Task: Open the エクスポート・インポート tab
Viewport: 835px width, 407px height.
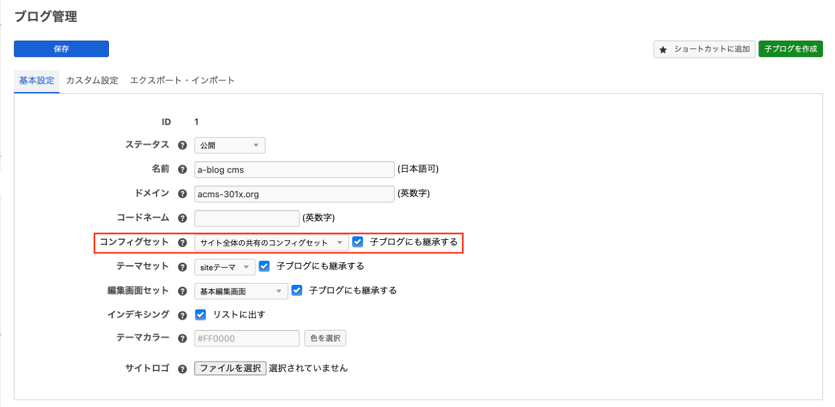Action: coord(182,80)
